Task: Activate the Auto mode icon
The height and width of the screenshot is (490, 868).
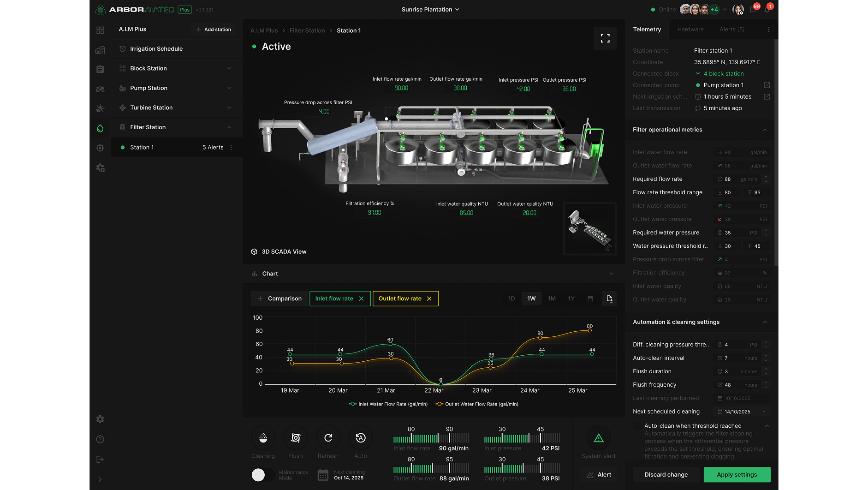Action: (x=361, y=438)
